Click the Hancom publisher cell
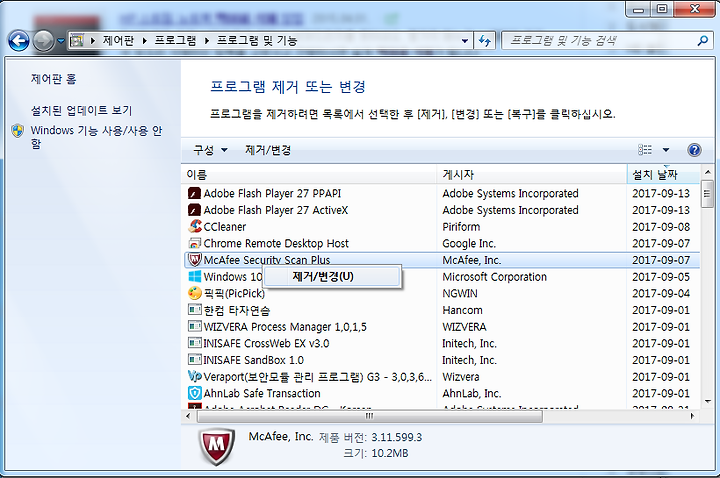This screenshot has width=720, height=478. pos(462,310)
